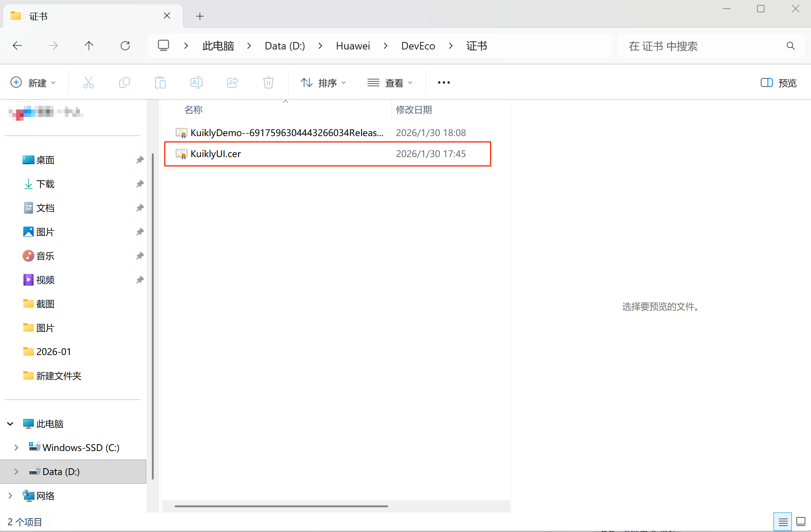The width and height of the screenshot is (811, 532).
Task: Refresh the current folder view
Action: click(125, 46)
